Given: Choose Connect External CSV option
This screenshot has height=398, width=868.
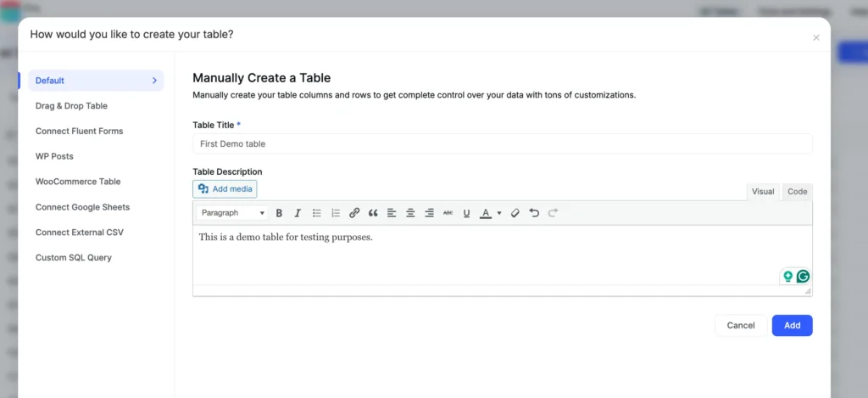Looking at the screenshot, I should pos(80,233).
